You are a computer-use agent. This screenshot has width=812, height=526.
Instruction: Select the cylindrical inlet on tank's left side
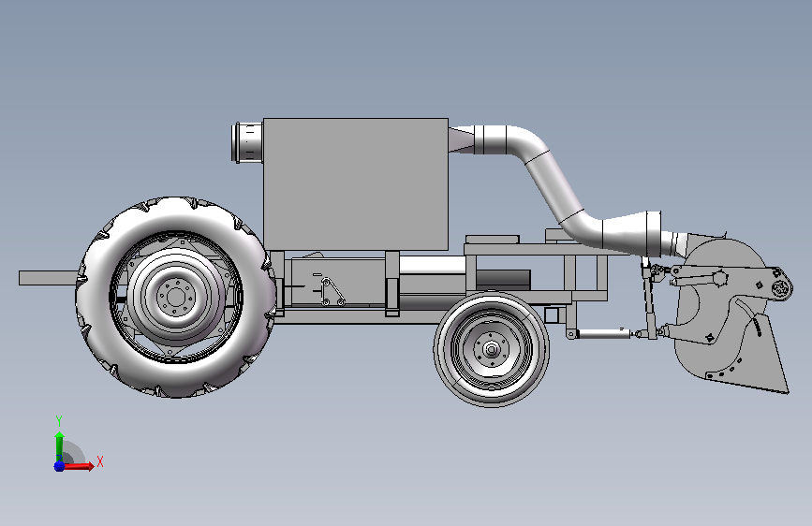click(x=247, y=142)
